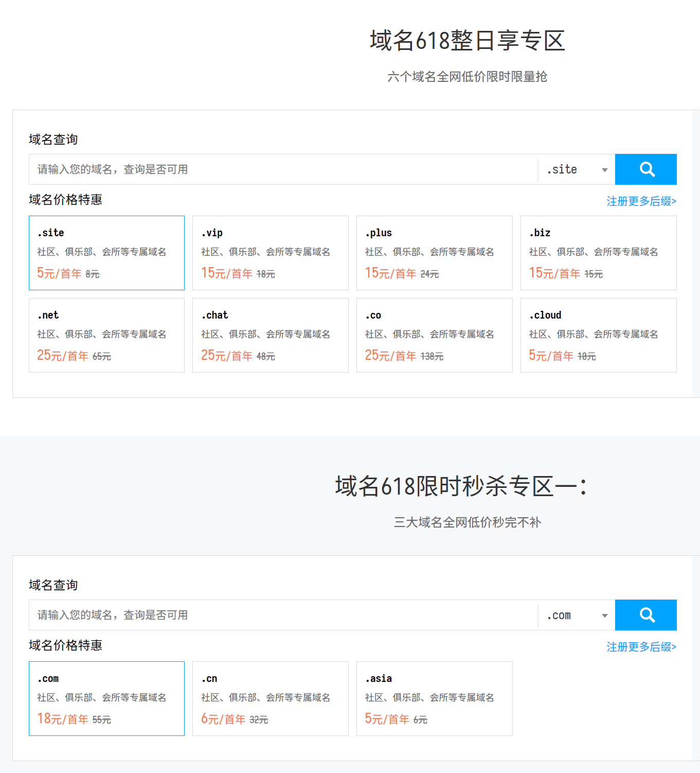Click the 域名618限时秒杀专区一 heading
This screenshot has height=773, width=700.
(461, 486)
